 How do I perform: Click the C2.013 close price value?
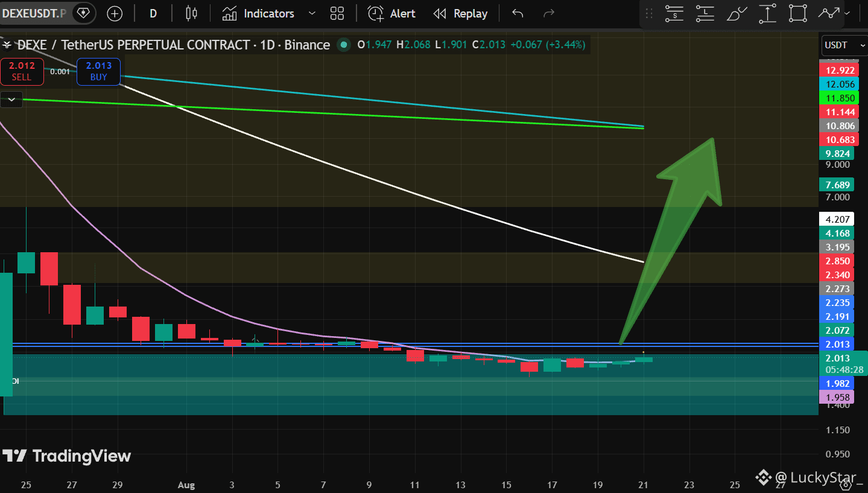(489, 45)
